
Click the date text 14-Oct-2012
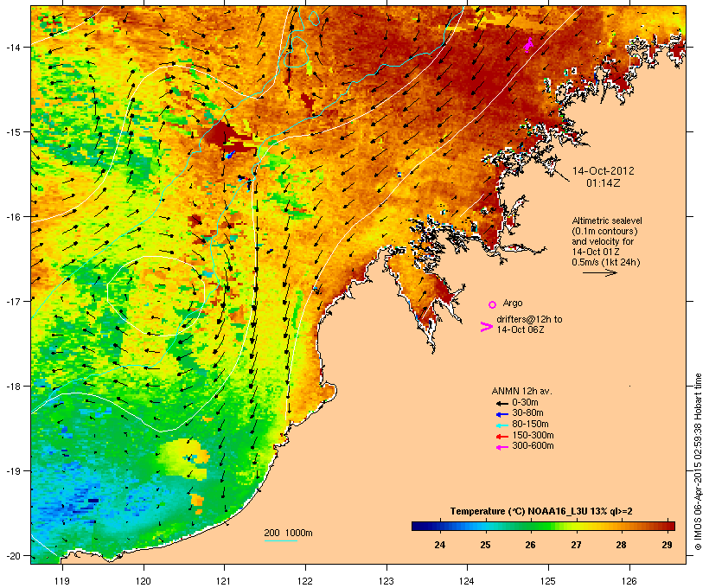click(604, 171)
